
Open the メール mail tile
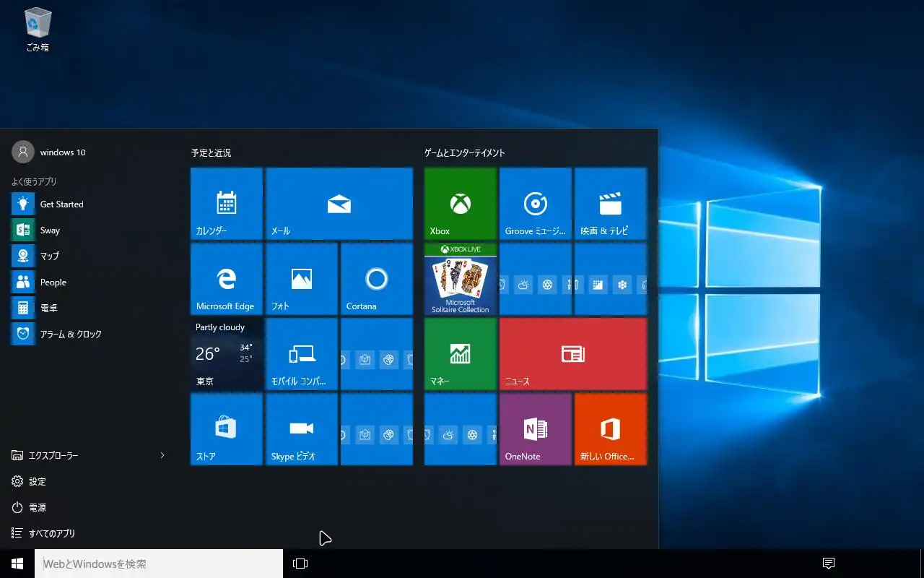pos(339,204)
